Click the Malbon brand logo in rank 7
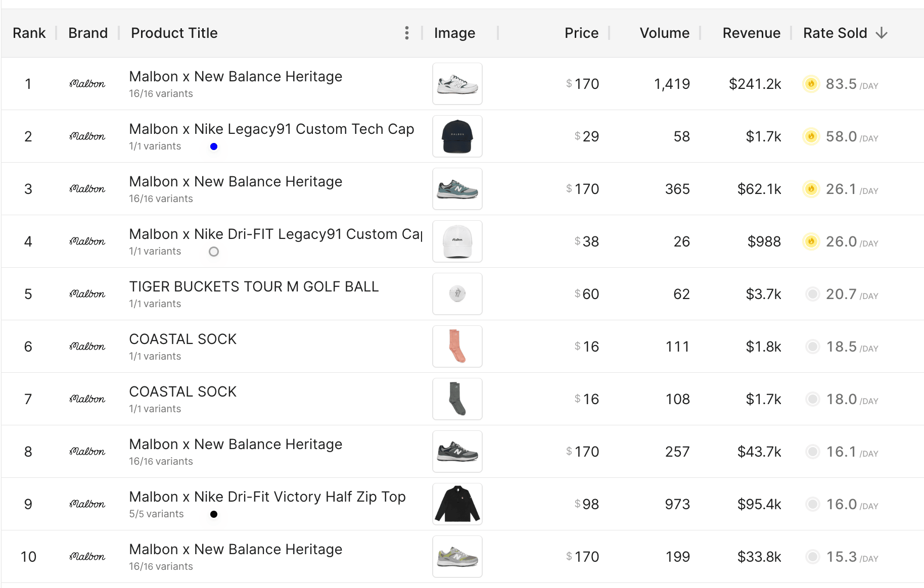 [87, 399]
